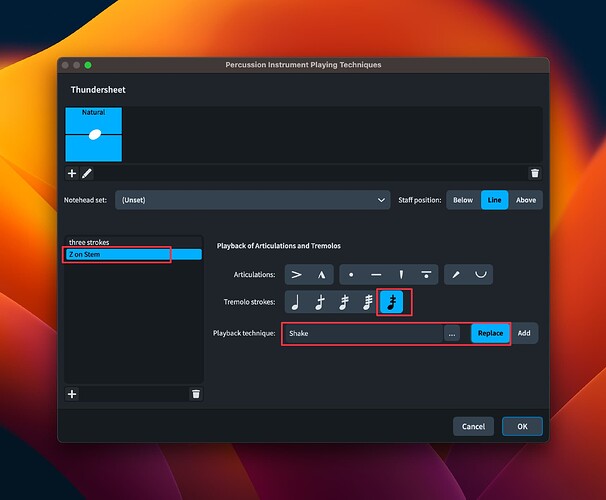606x500 pixels.
Task: Delete the selected articulation entry from list
Action: 196,394
